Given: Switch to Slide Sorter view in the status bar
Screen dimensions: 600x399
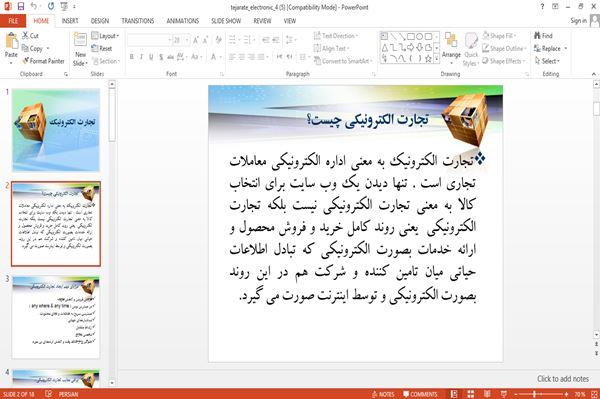Looking at the screenshot, I should (470, 394).
